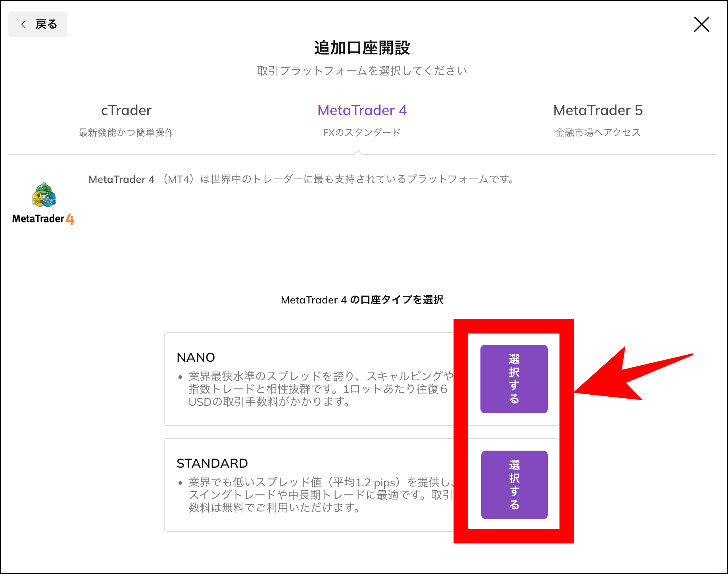Click the MT4 platform description sentence

click(x=302, y=179)
